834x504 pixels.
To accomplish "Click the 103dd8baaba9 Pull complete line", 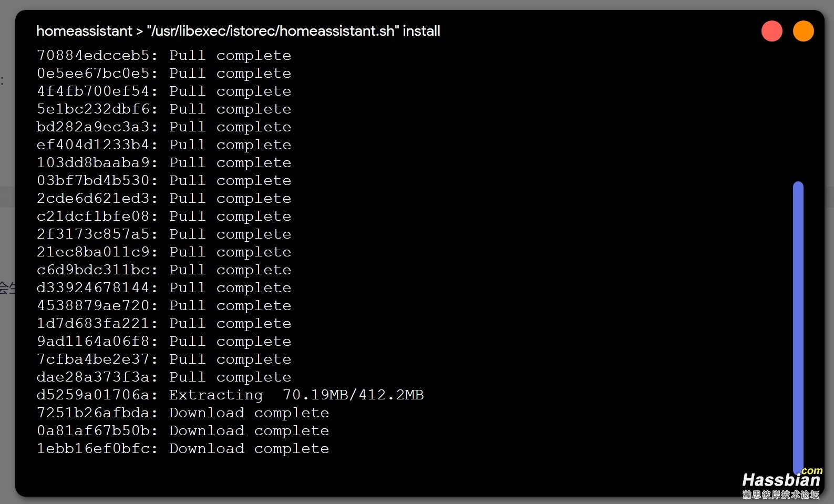I will tap(164, 162).
